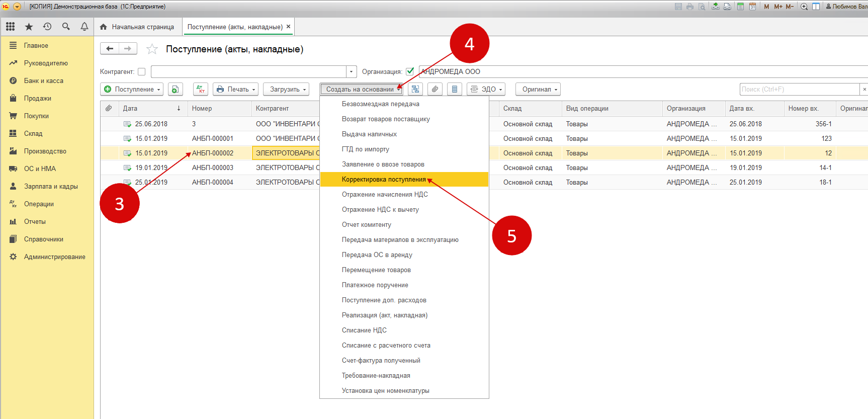Go forward with the right arrow button
Viewport: 868px width, 419px height.
point(128,49)
